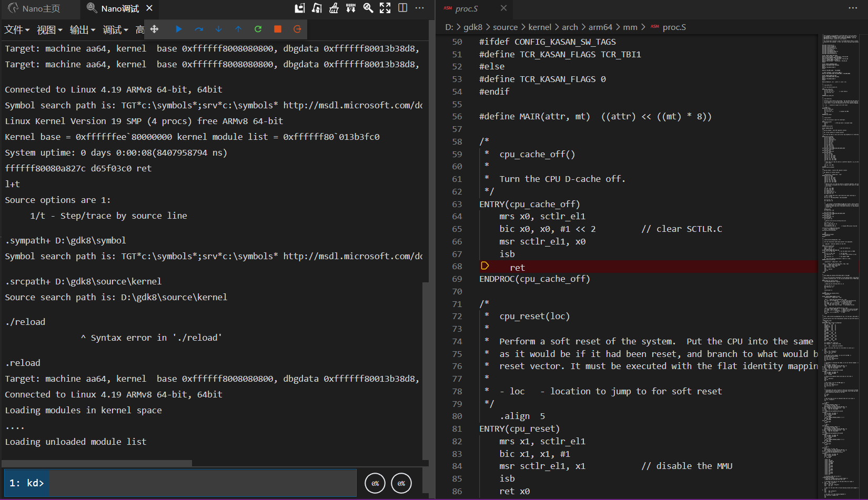
Task: Click line number 81 in the gutter
Action: tap(457, 429)
